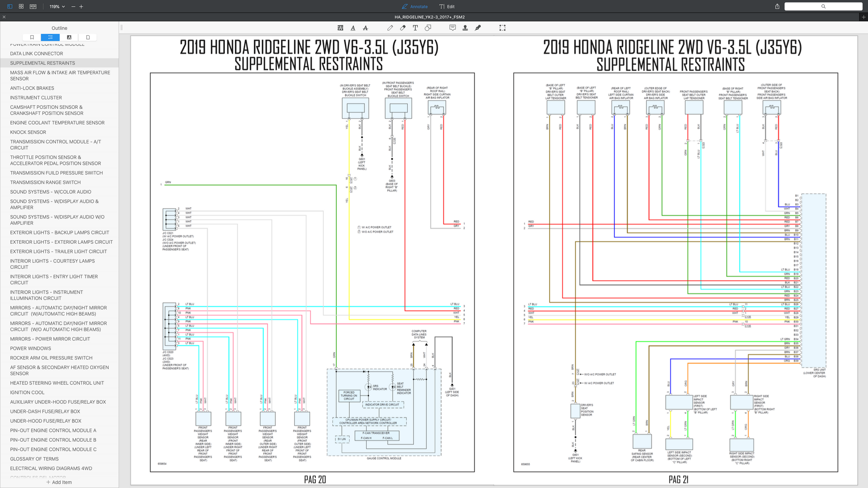
Task: Select the text box tool
Action: [x=415, y=28]
